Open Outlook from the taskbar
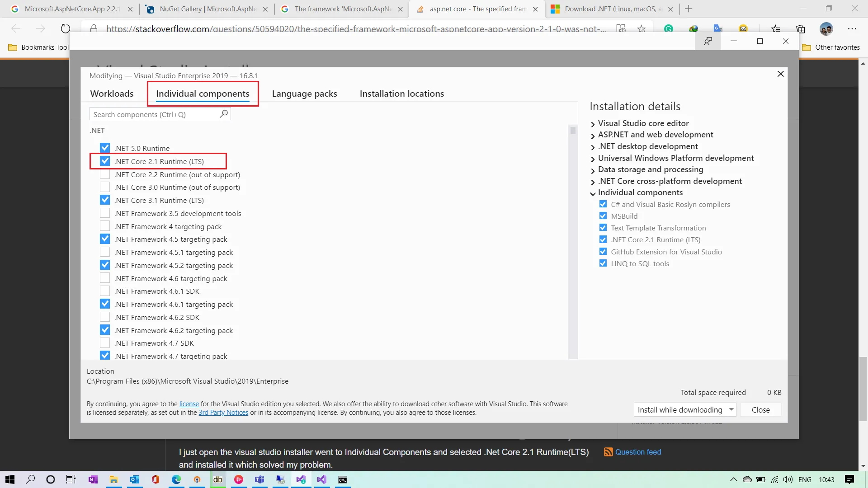This screenshot has width=868, height=488. click(135, 479)
